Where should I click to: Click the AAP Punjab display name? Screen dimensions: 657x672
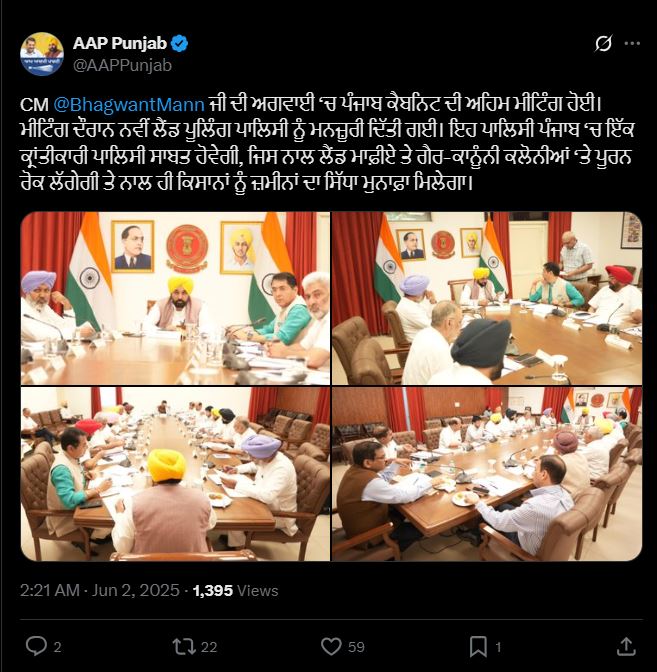coord(120,43)
